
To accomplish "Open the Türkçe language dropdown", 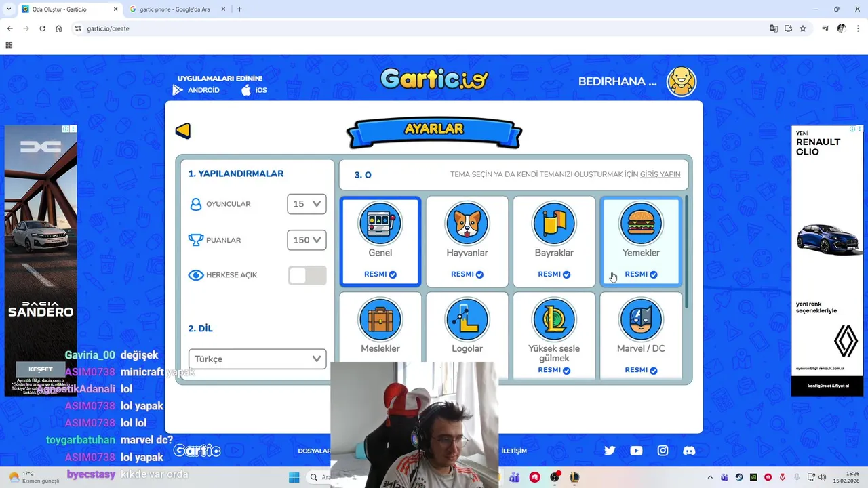I will pos(257,359).
